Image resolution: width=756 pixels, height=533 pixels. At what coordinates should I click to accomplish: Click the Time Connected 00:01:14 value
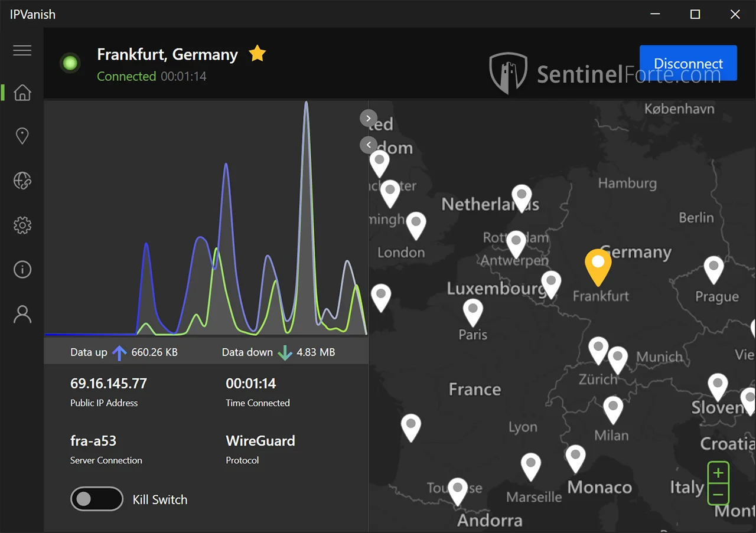[251, 383]
